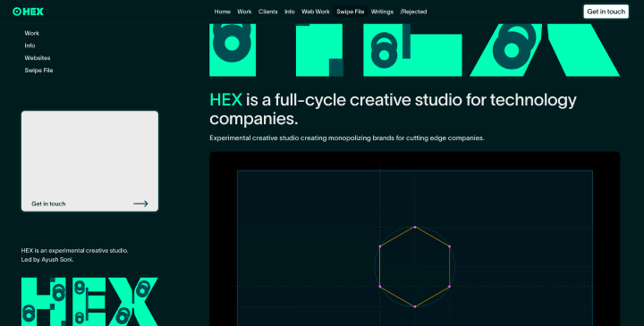
Task: Click the large HEX graphic in sidebar
Action: click(x=89, y=301)
